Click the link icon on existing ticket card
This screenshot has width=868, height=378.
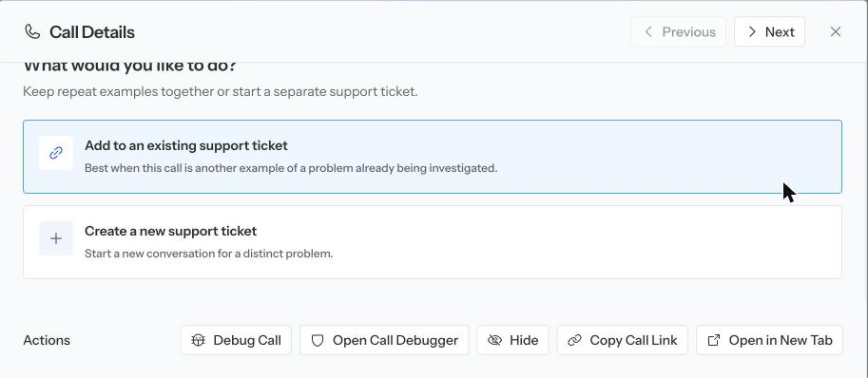click(x=56, y=153)
